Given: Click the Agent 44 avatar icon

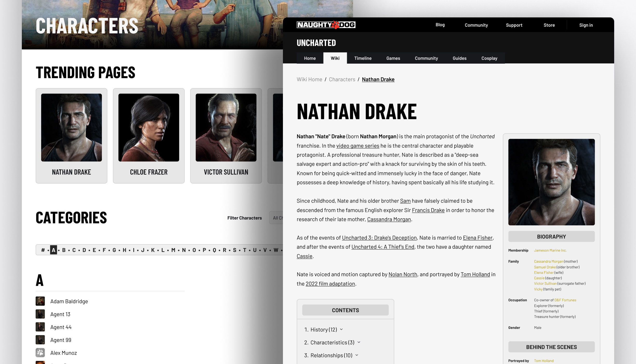Looking at the screenshot, I should (x=40, y=327).
